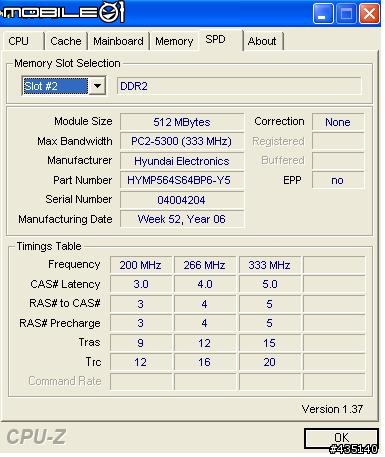The height and width of the screenshot is (457, 385).
Task: Minimize the CPU-Z window
Action: click(323, 14)
